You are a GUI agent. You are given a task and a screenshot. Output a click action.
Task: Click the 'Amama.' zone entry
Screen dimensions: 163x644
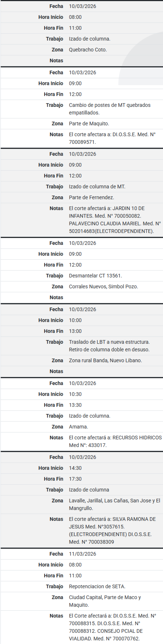[78, 427]
